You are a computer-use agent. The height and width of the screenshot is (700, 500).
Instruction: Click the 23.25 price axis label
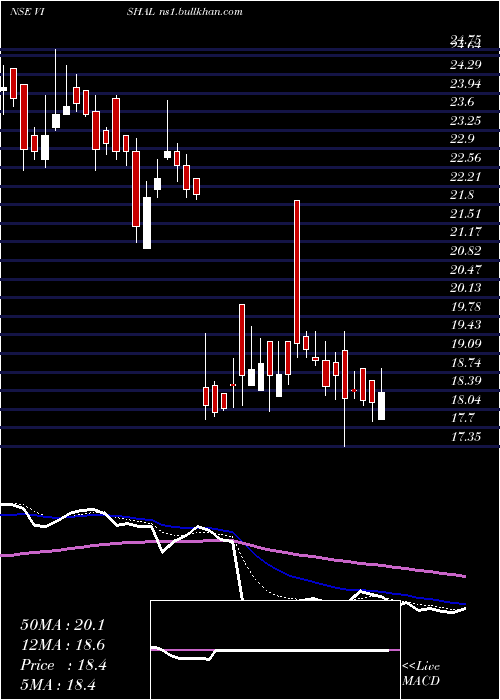[465, 121]
